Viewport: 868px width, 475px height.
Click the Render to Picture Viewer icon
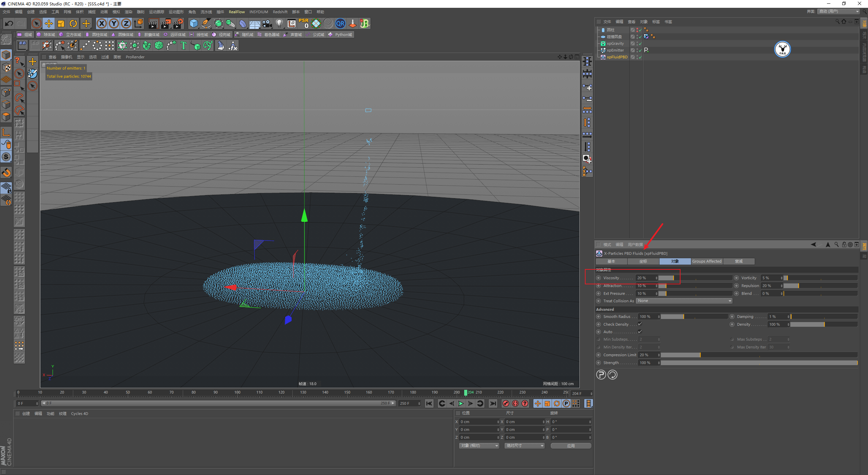(x=166, y=23)
